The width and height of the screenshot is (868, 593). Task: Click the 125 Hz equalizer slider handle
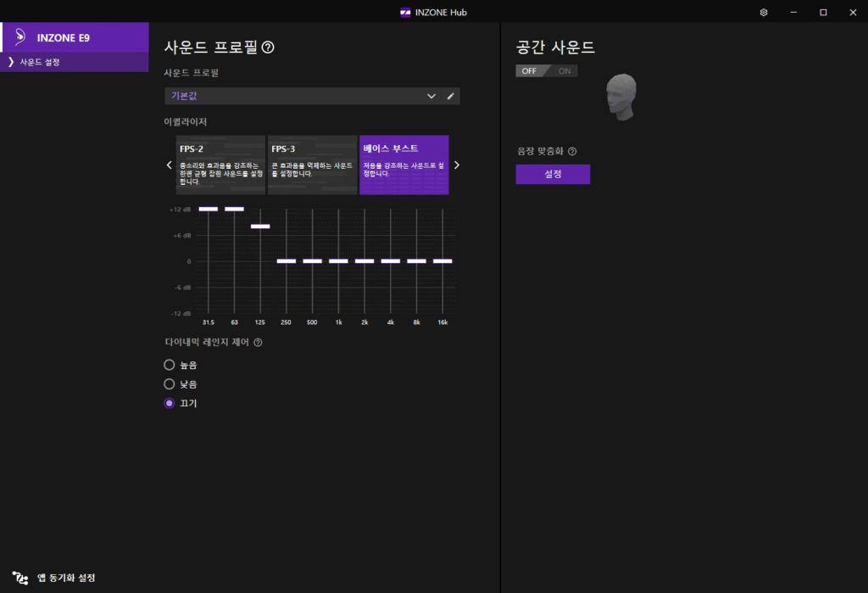[260, 227]
